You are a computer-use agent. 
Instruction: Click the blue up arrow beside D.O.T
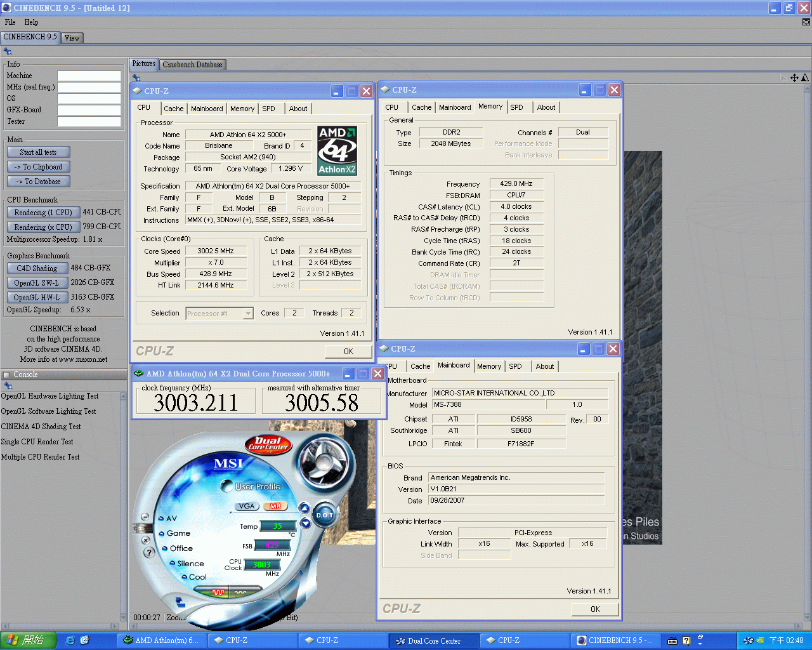point(304,508)
